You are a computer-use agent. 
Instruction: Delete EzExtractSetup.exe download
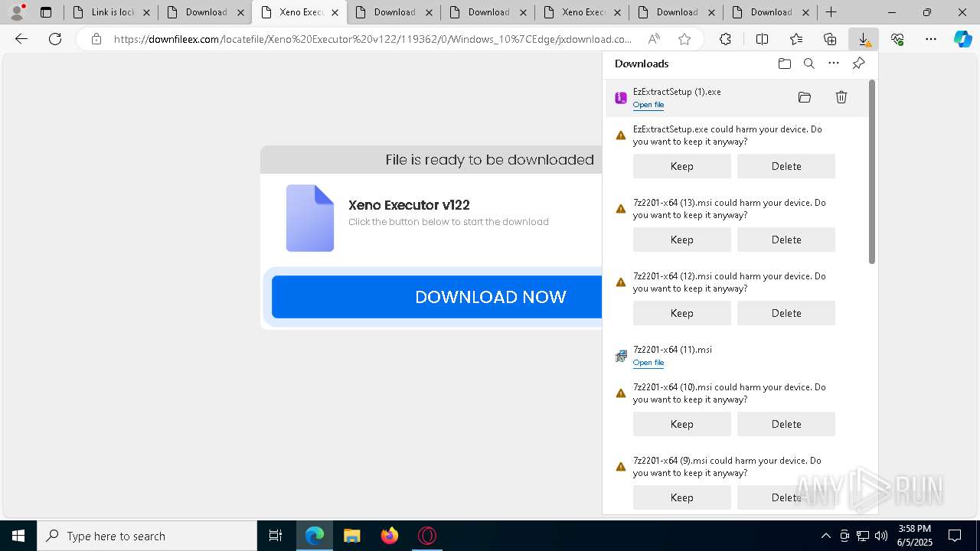tap(786, 166)
